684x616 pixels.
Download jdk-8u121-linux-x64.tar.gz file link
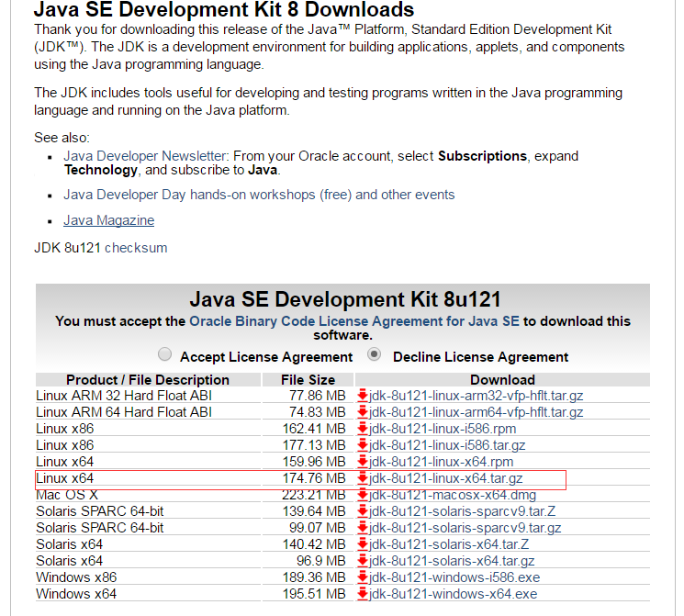446,478
